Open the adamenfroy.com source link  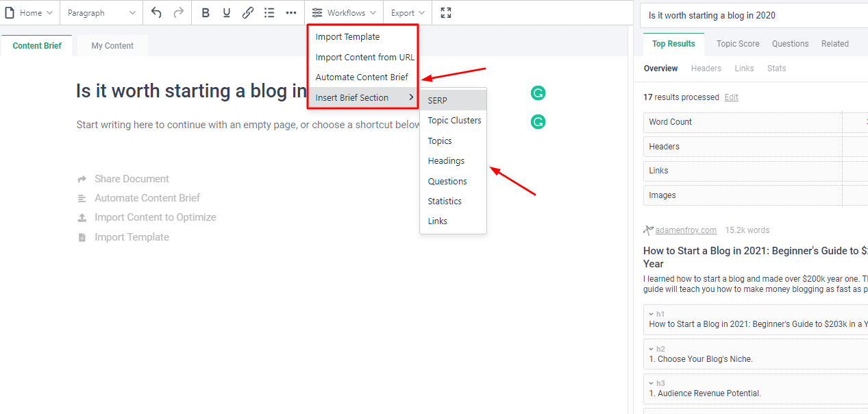[686, 230]
